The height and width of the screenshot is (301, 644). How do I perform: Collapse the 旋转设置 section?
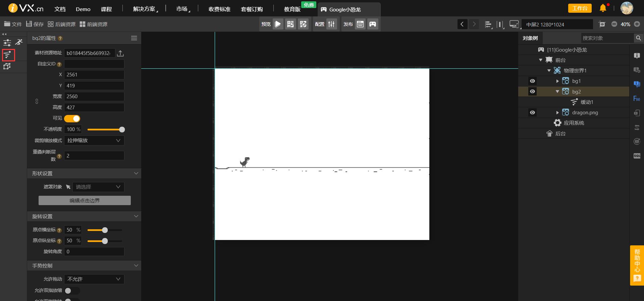point(136,216)
